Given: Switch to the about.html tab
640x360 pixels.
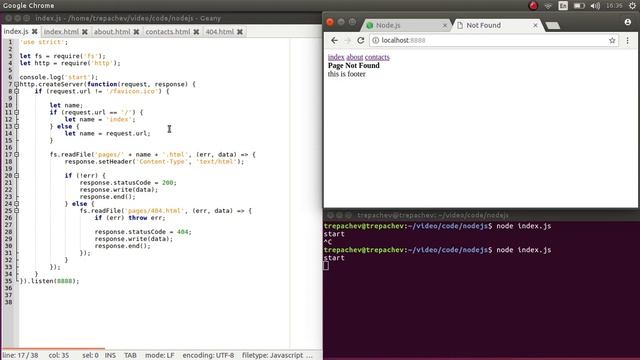Looking at the screenshot, I should coord(112,31).
